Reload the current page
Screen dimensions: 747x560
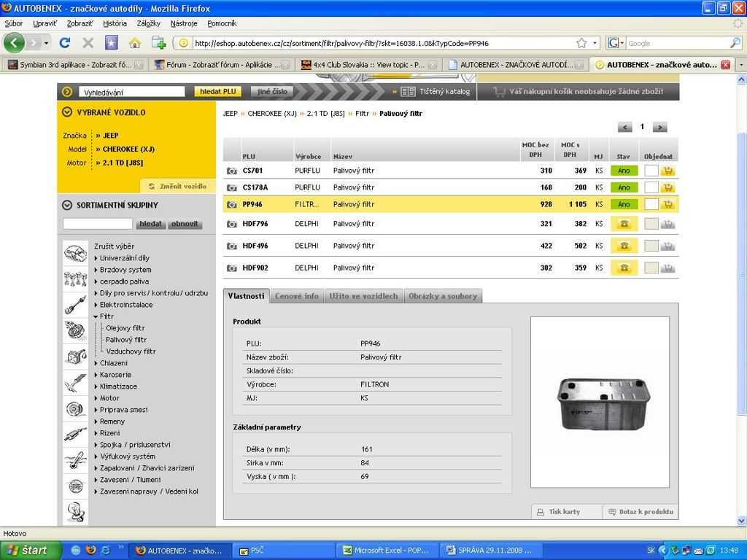(x=65, y=43)
